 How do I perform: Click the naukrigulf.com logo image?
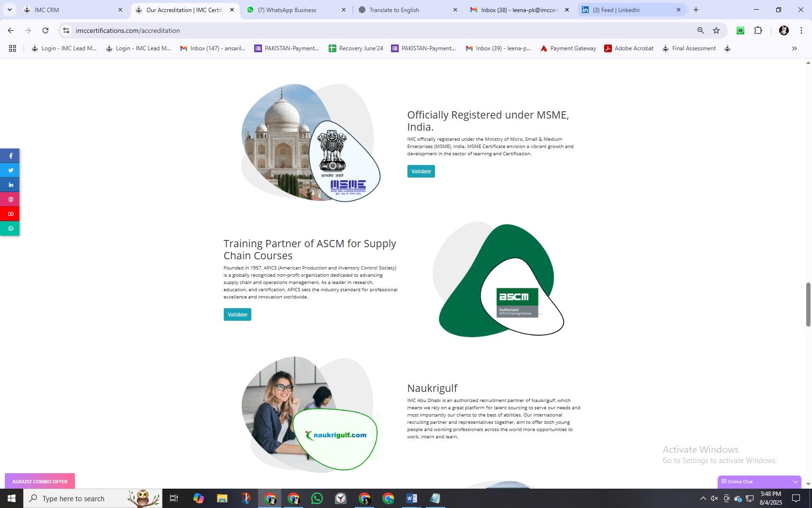tap(336, 435)
